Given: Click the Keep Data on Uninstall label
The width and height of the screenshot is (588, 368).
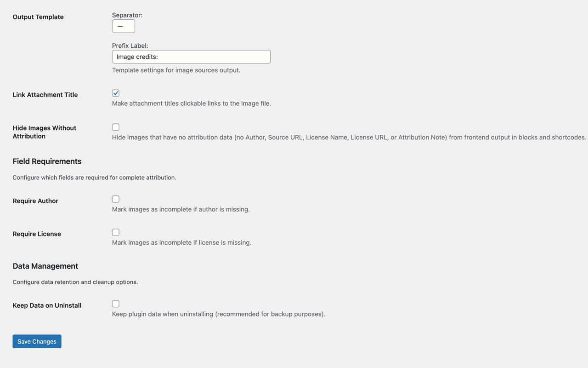Looking at the screenshot, I should pyautogui.click(x=47, y=305).
